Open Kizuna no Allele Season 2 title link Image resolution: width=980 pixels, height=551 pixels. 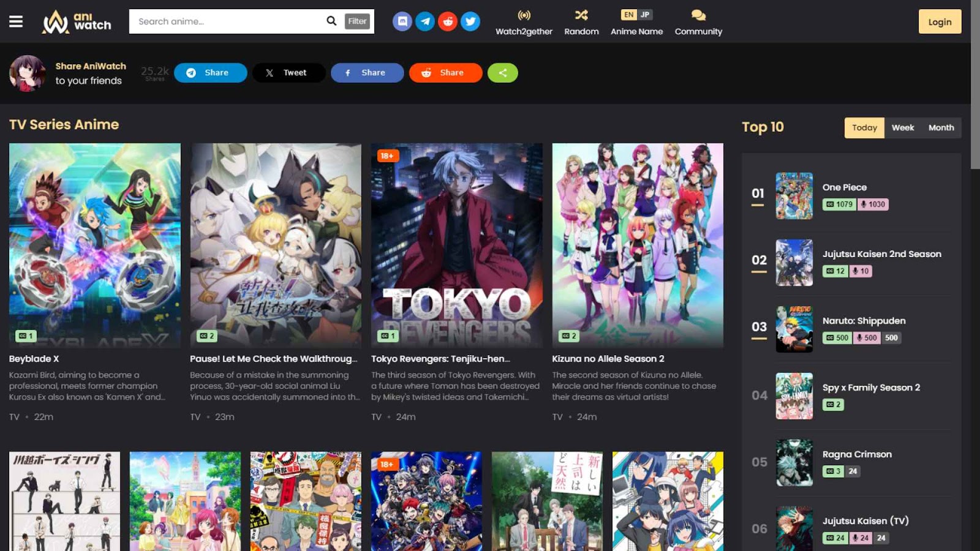pyautogui.click(x=608, y=359)
